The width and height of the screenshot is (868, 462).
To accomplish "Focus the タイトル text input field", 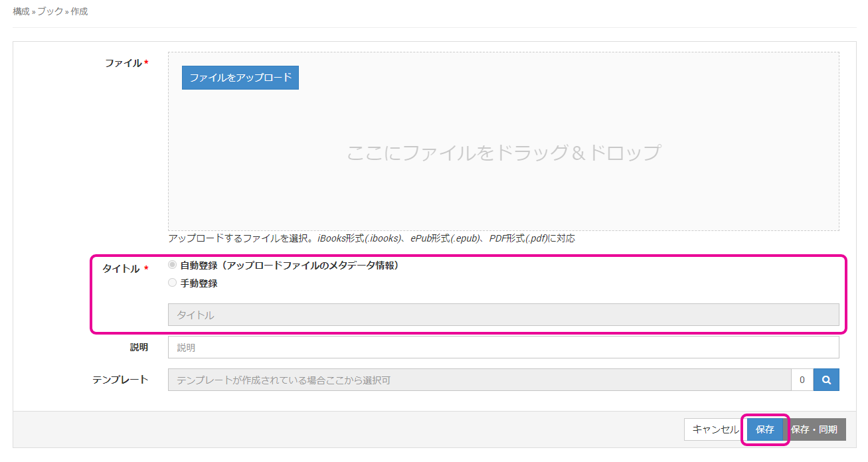I will click(x=503, y=315).
